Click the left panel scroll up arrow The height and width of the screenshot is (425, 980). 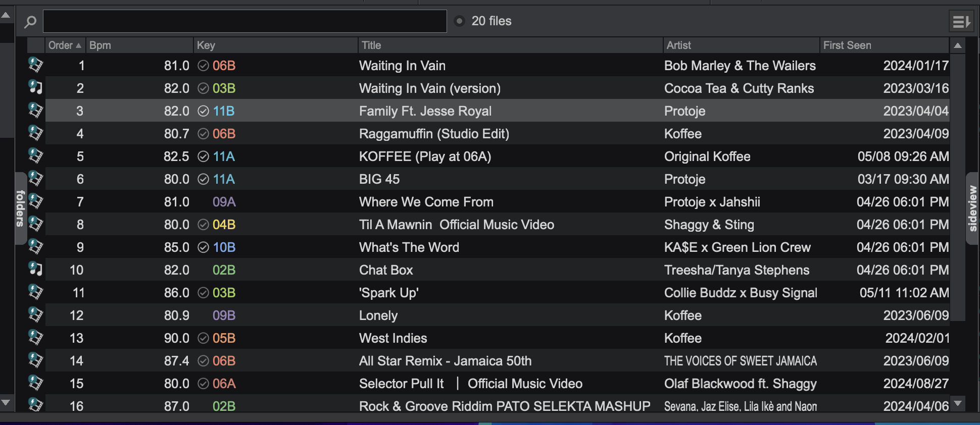pyautogui.click(x=6, y=15)
